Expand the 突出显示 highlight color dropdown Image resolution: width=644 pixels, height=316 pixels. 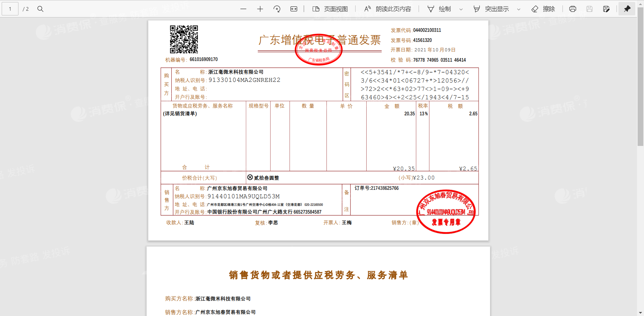pyautogui.click(x=519, y=9)
